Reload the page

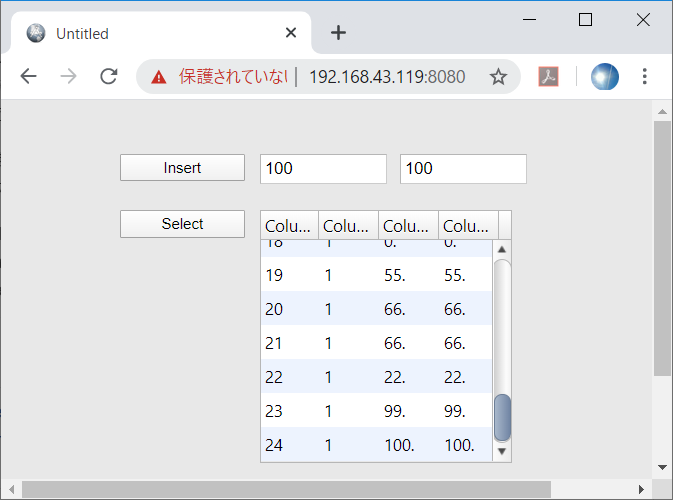109,76
